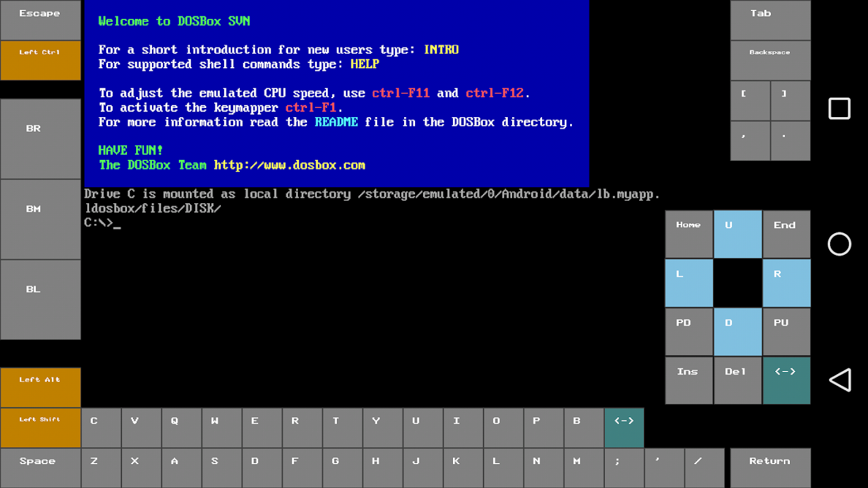Tap the V letter key
This screenshot has height=488, width=868.
pyautogui.click(x=142, y=428)
